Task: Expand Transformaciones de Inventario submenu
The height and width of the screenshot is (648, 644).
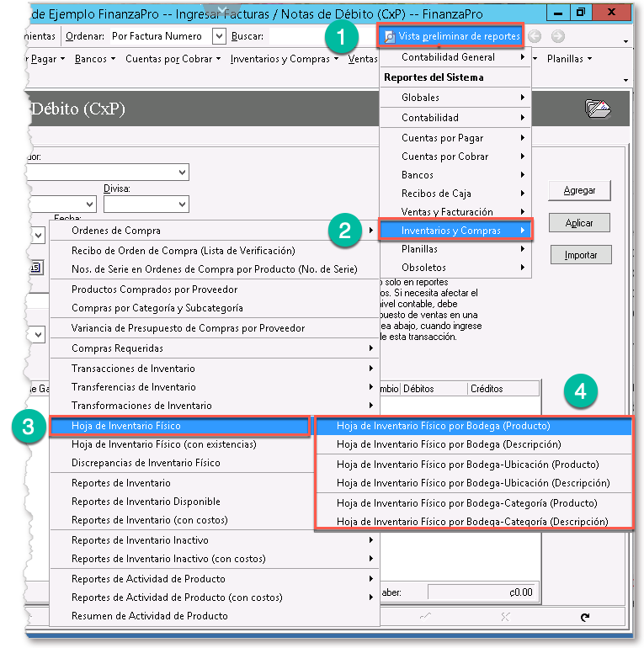Action: pos(215,406)
